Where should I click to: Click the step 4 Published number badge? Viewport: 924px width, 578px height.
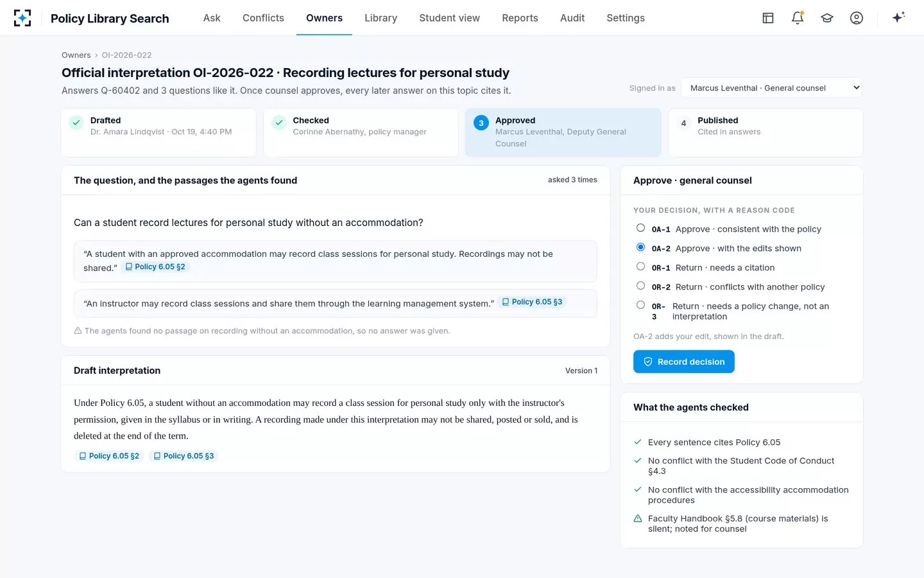click(x=683, y=123)
